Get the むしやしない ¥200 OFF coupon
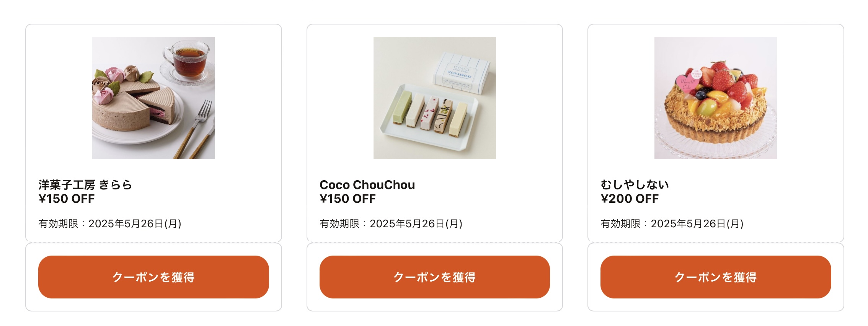 [716, 277]
